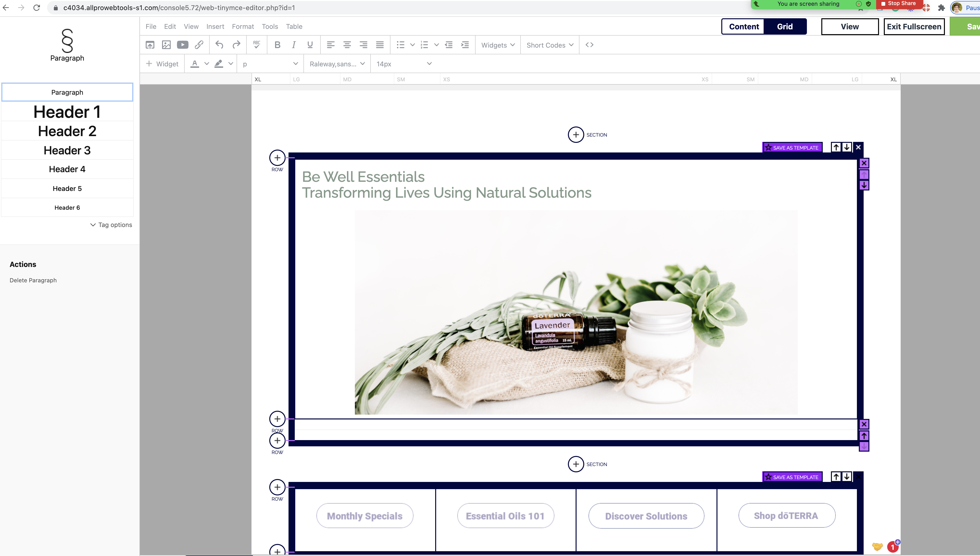Apply a bullet list
Image resolution: width=980 pixels, height=556 pixels.
point(401,45)
